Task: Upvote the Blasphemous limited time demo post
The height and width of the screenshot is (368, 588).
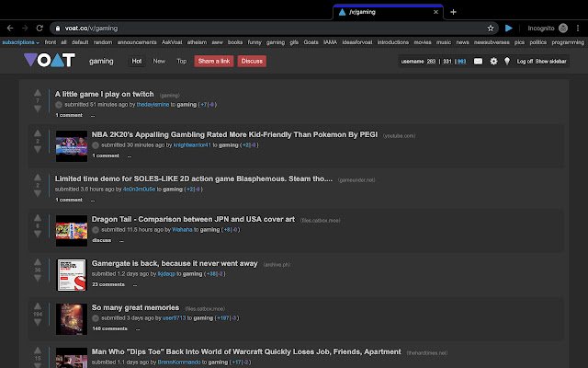Action: [x=38, y=178]
